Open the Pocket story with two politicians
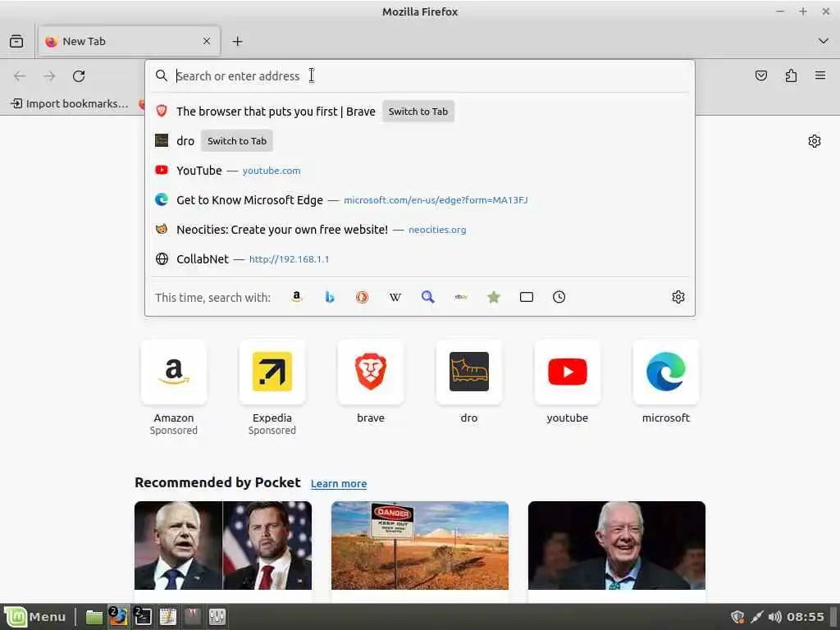Image resolution: width=840 pixels, height=630 pixels. pyautogui.click(x=223, y=546)
